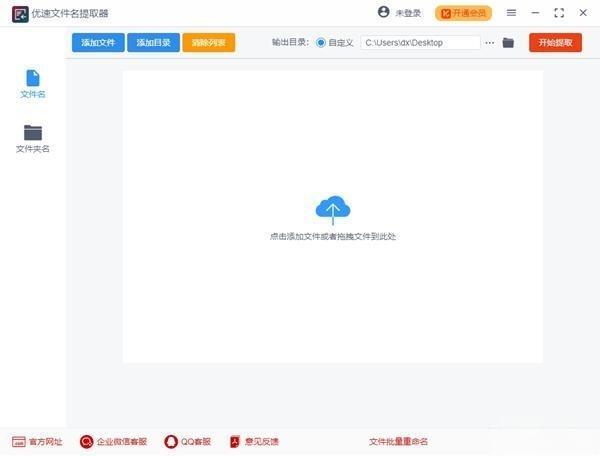This screenshot has height=456, width=600.
Task: Select the 自定义 radio button
Action: [321, 43]
